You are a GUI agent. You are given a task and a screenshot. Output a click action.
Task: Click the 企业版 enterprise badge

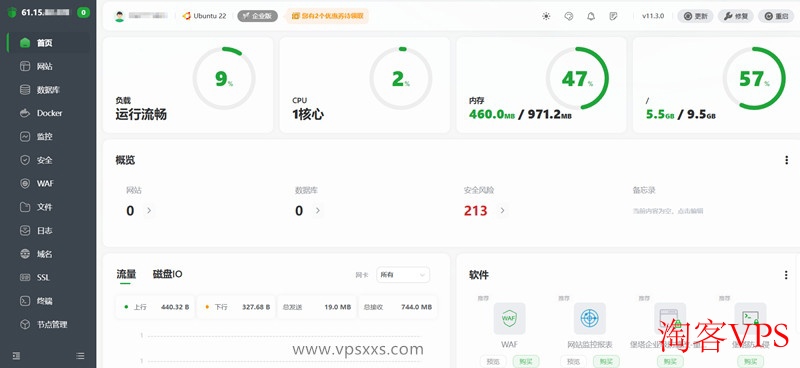point(258,16)
